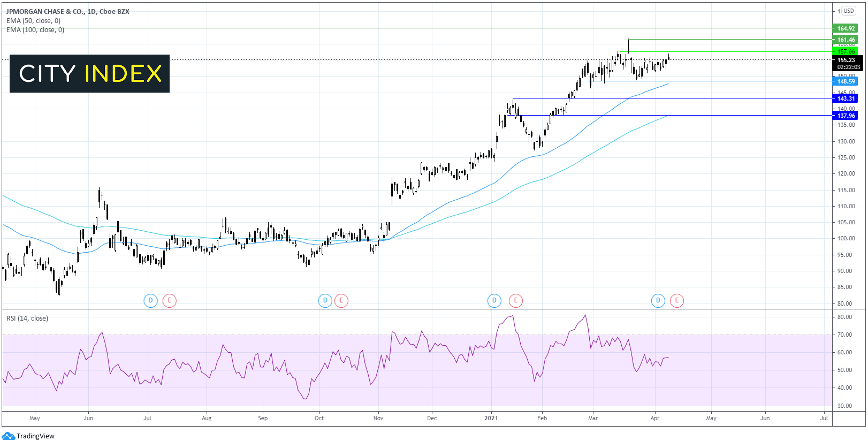Show the dividend marker near April
Viewport: 868px width, 440px height.
coord(658,300)
